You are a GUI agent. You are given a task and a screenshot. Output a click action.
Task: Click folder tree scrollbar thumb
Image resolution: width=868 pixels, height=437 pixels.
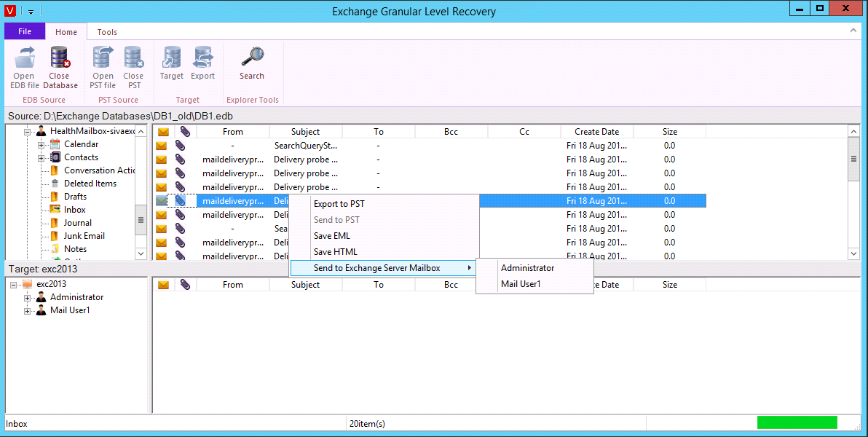(141, 220)
